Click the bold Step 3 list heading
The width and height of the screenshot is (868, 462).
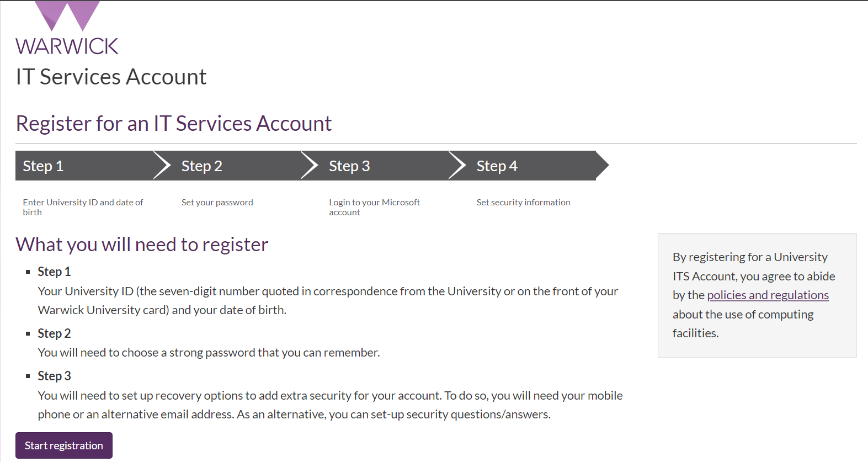[54, 376]
